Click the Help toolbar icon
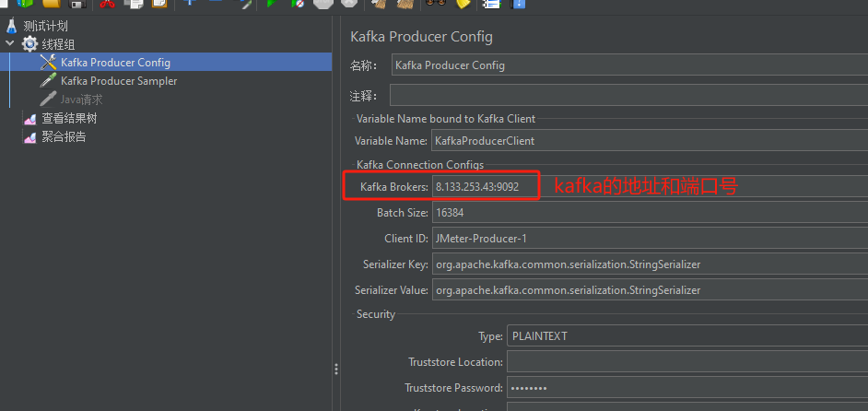This screenshot has height=411, width=868. coord(518,3)
